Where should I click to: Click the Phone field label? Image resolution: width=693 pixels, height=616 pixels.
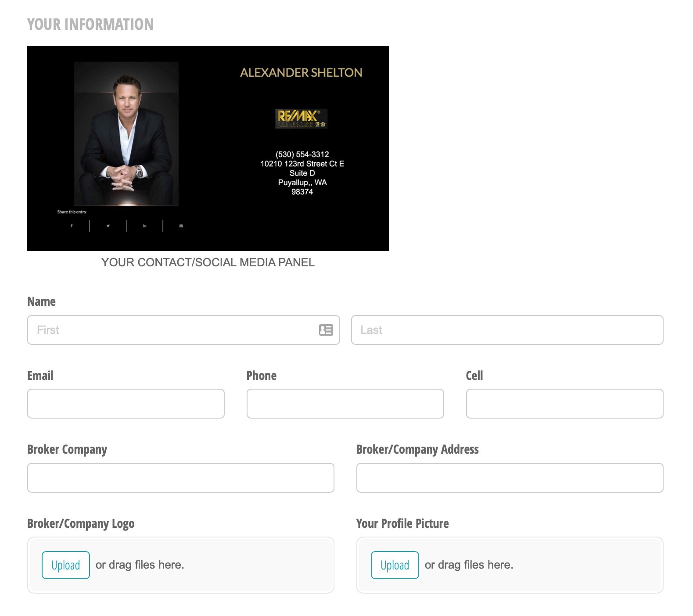[x=262, y=376]
